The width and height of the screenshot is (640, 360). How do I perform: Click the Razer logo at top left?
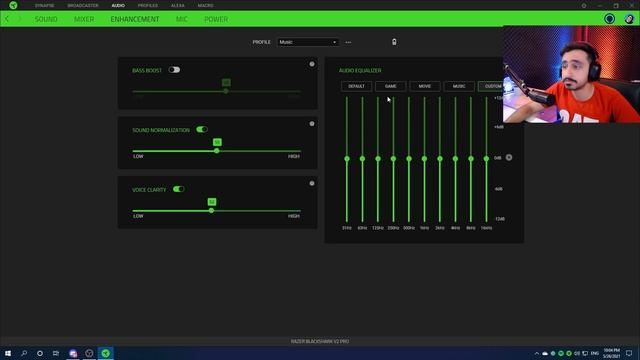(13, 5)
